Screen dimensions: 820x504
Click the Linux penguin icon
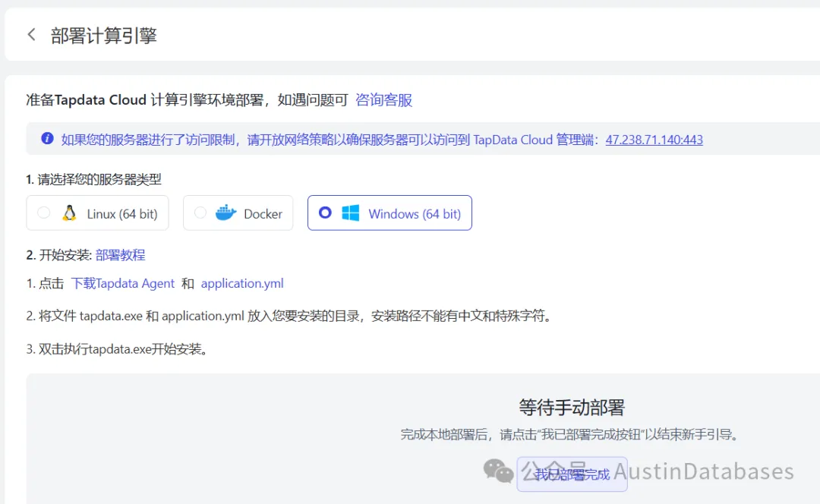[x=69, y=213]
